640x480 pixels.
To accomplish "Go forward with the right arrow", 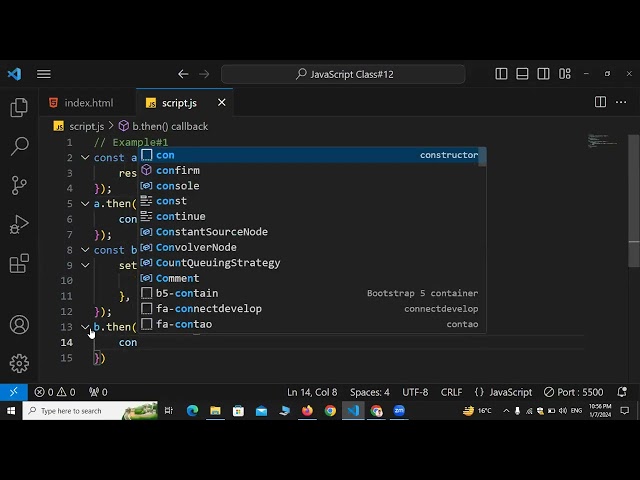I will coord(204,74).
